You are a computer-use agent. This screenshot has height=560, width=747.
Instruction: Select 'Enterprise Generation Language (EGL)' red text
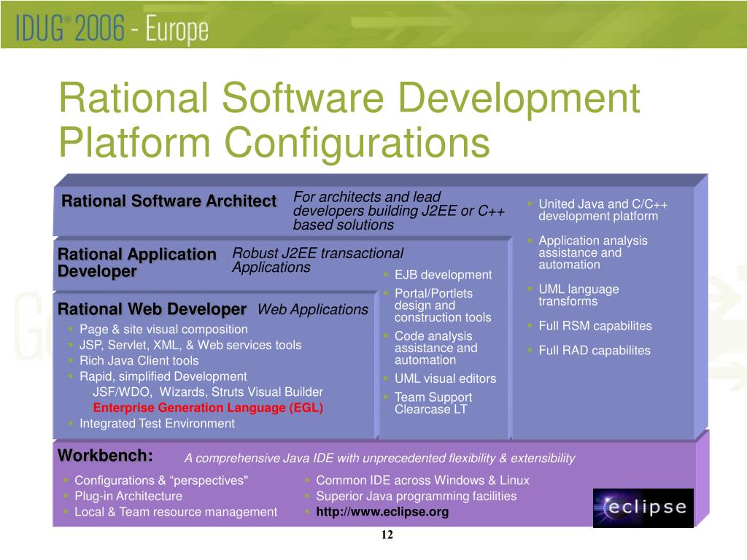point(208,408)
